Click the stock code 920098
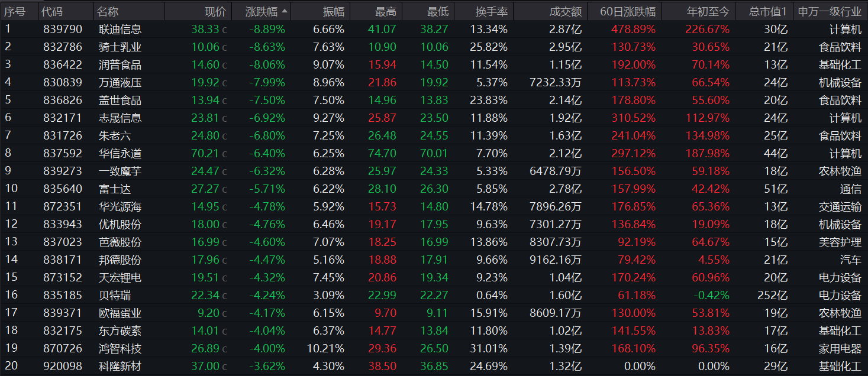Screen dimensions: 868x376 point(63,366)
